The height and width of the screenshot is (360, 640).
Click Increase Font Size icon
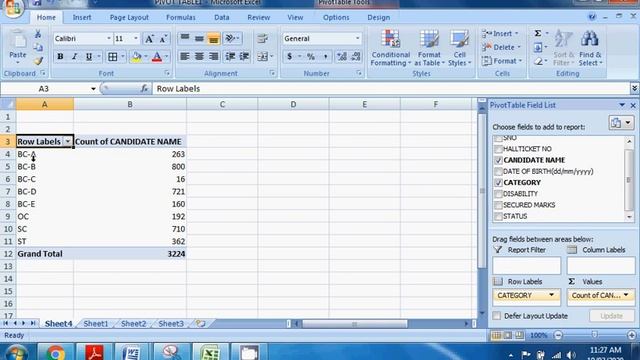[149, 39]
